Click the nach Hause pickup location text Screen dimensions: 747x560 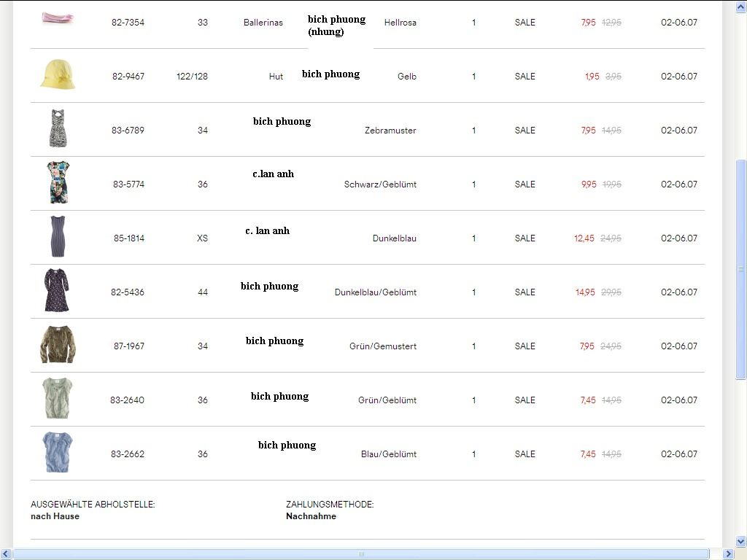click(55, 516)
